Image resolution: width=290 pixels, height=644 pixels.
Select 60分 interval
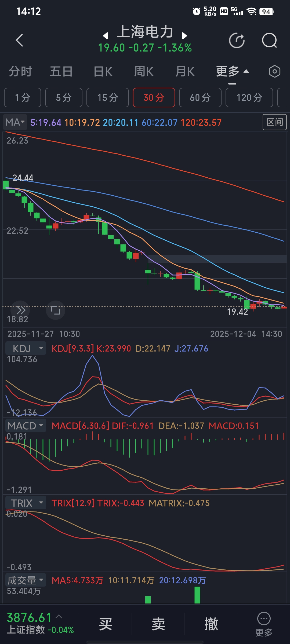200,97
